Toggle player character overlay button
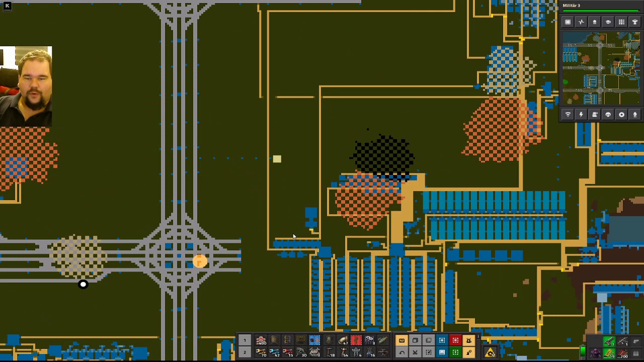Image resolution: width=644 pixels, height=362 pixels. [x=635, y=115]
